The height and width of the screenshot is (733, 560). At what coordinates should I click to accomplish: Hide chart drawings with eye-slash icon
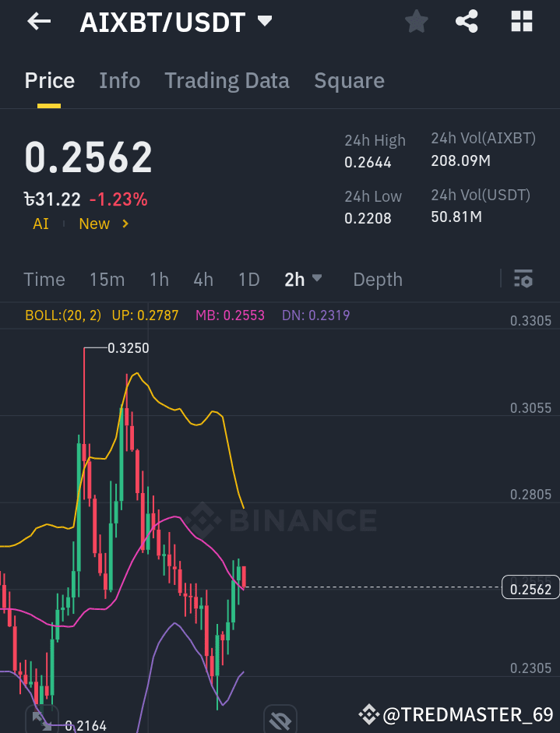coord(280,719)
